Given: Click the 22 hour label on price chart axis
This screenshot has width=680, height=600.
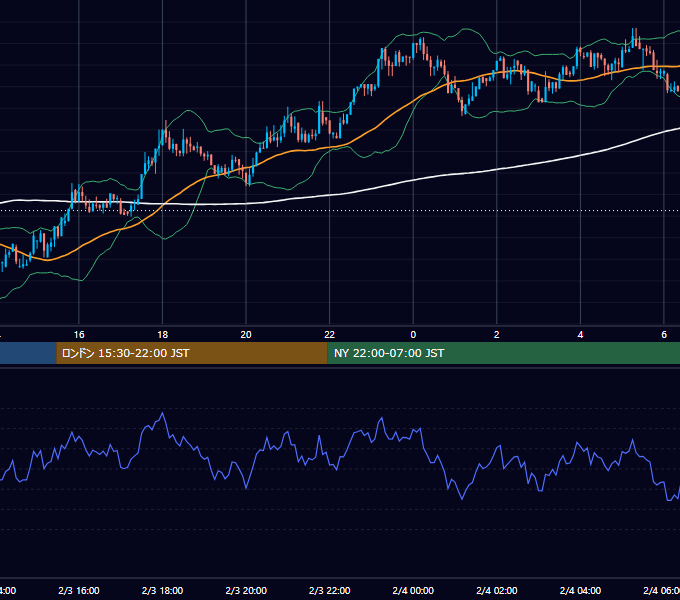Looking at the screenshot, I should pyautogui.click(x=330, y=335).
